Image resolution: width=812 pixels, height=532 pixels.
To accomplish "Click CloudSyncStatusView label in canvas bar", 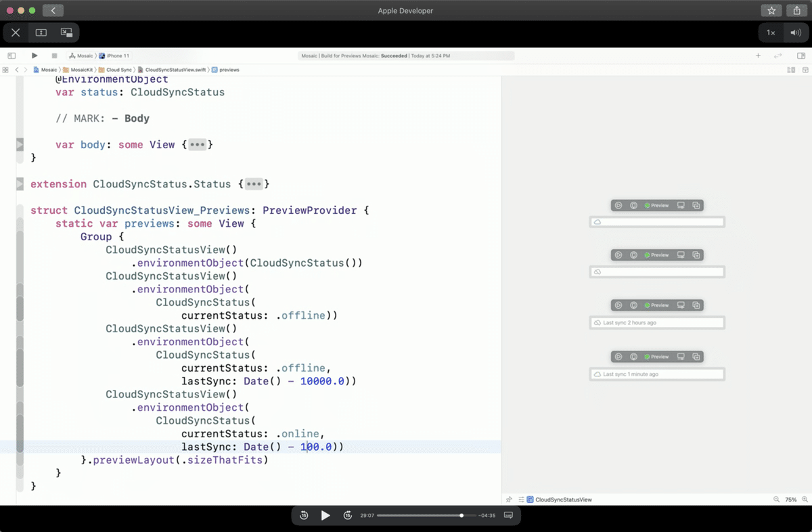I will pos(563,500).
